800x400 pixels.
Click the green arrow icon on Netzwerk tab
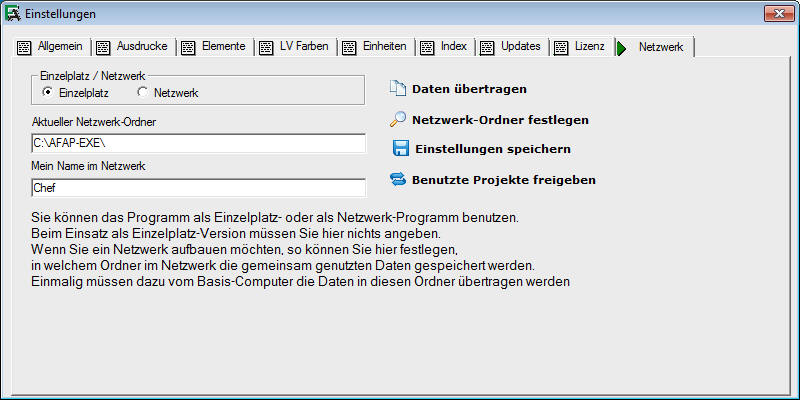pyautogui.click(x=621, y=47)
